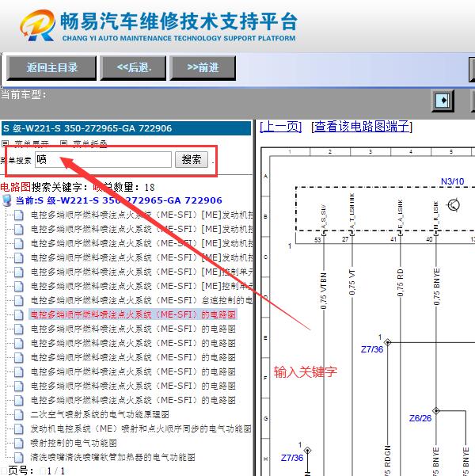Click the Z6/26 connector label
Screen dimensions: 475x476
click(x=420, y=418)
